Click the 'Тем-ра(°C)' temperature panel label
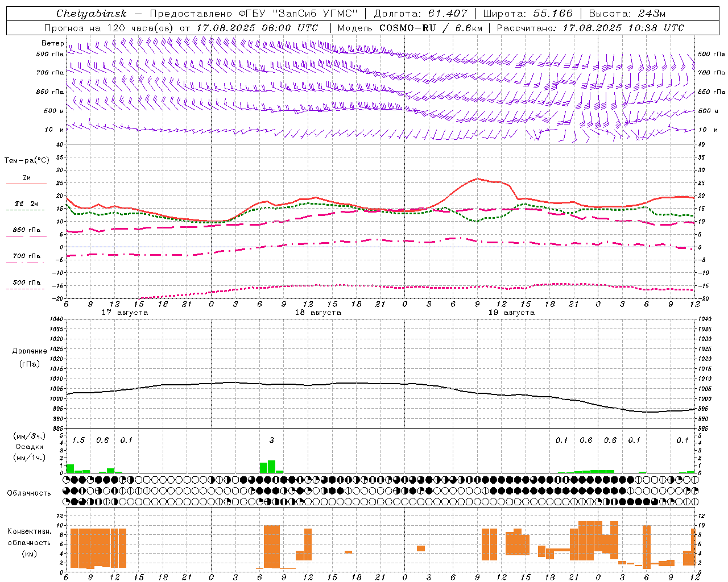This screenshot has height=582, width=728. (x=27, y=161)
